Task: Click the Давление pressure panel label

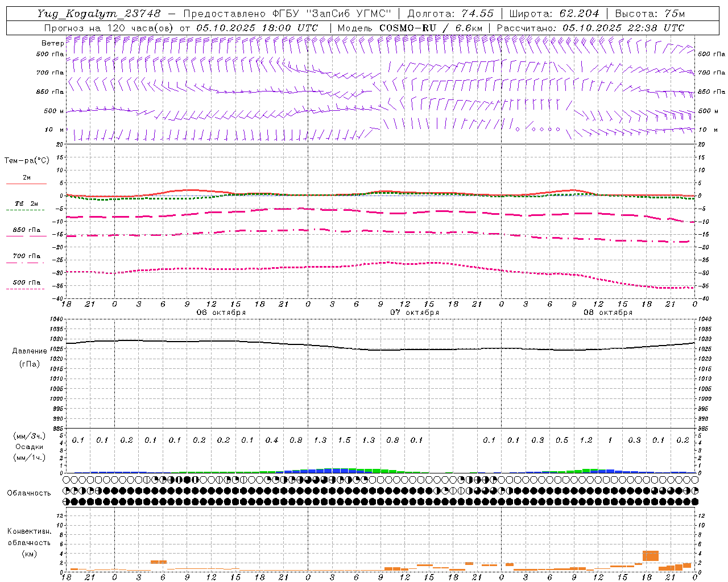Action: pos(29,351)
